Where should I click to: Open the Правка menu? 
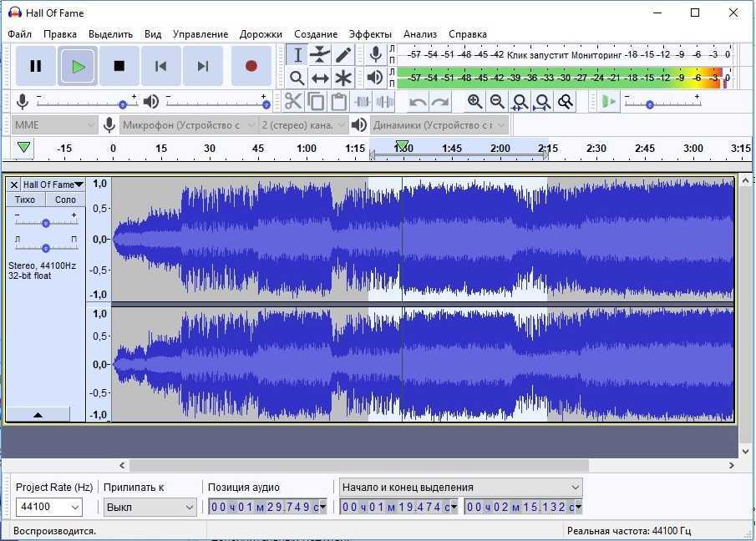point(60,34)
